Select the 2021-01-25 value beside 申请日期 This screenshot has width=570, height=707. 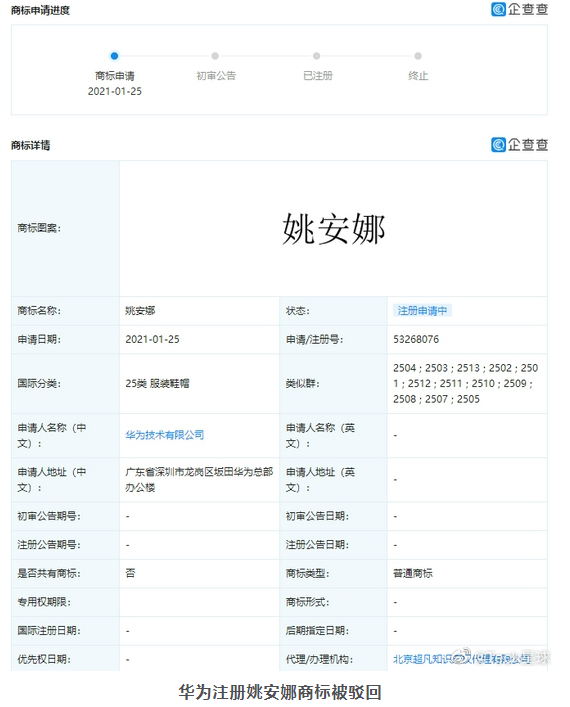coord(152,339)
